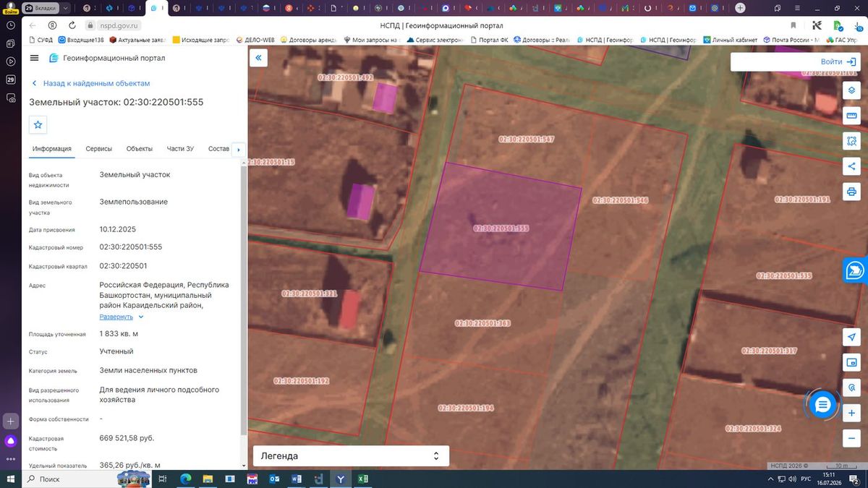This screenshot has height=488, width=868.
Task: Open the round chat assistant button
Action: click(x=822, y=405)
